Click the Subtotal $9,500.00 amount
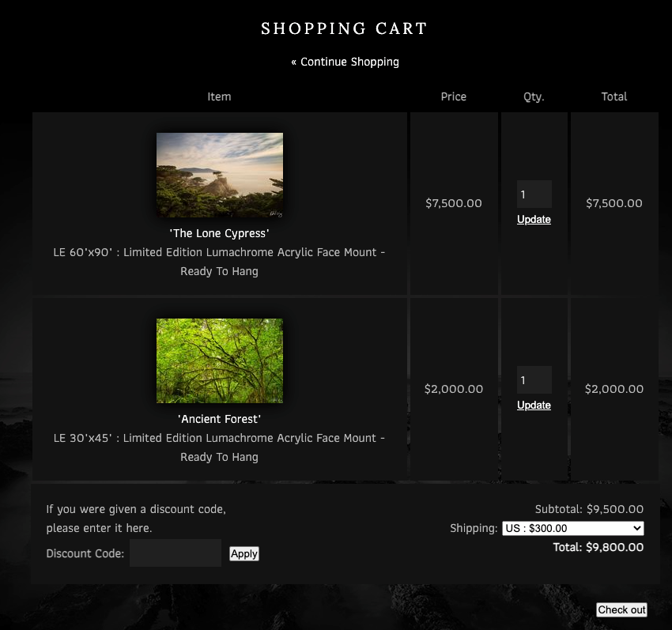Screen dimensions: 672x630 615,509
